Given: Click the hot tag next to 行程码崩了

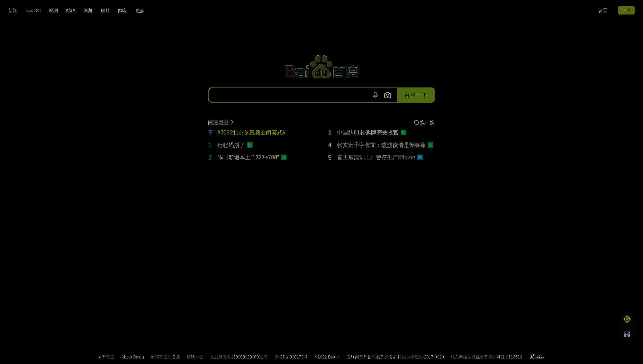Looking at the screenshot, I should (250, 145).
